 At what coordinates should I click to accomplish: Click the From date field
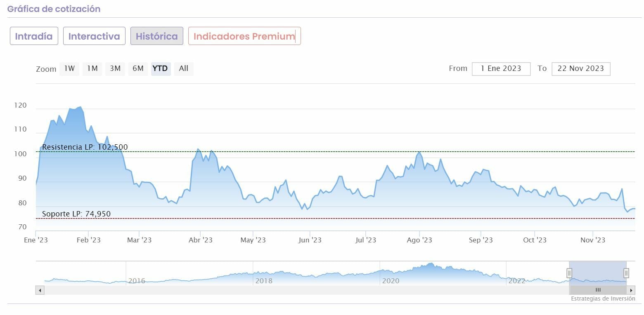pyautogui.click(x=501, y=68)
